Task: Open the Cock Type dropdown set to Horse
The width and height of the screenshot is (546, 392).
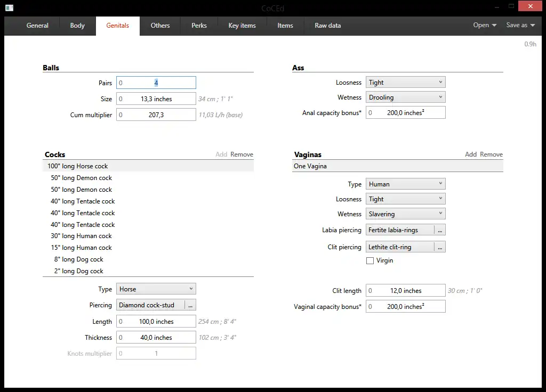Action: click(156, 289)
